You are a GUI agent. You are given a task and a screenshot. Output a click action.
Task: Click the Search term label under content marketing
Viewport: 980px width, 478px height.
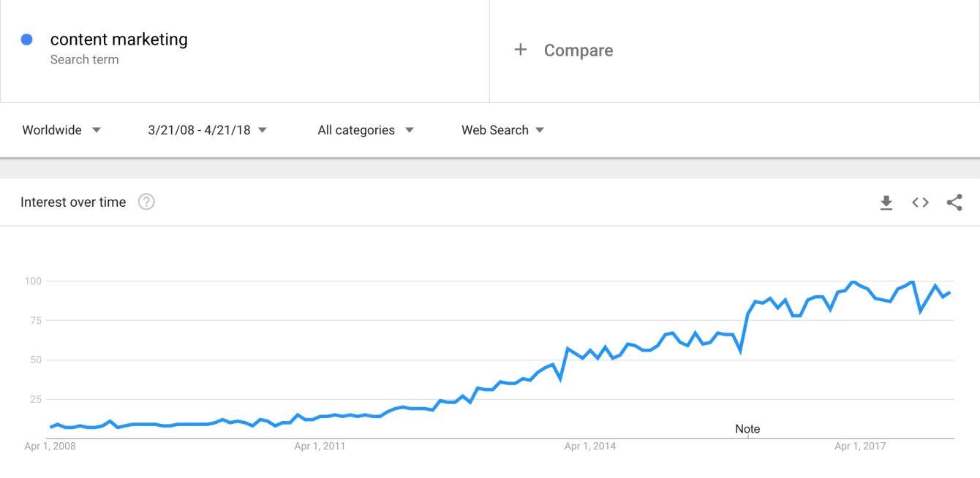tap(84, 60)
